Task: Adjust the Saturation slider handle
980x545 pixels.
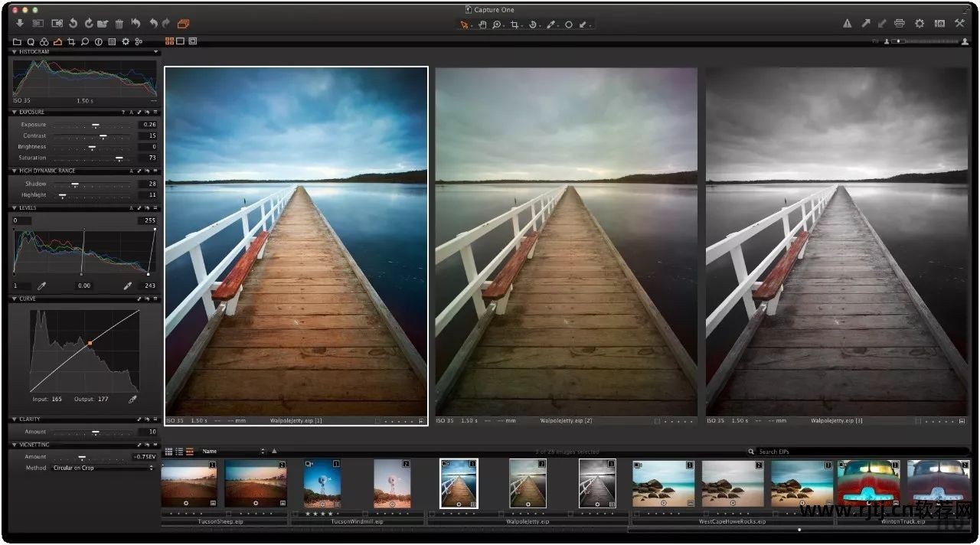Action: pos(119,158)
